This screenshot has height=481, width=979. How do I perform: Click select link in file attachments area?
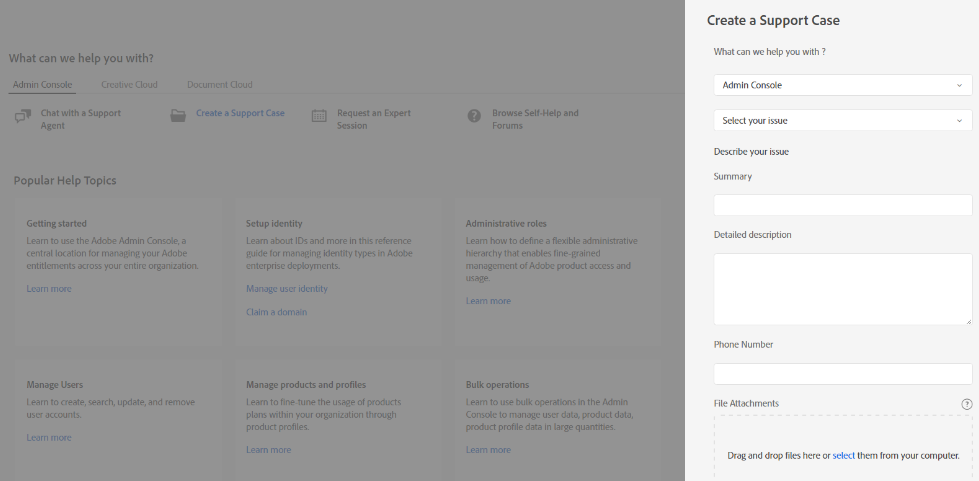(x=843, y=456)
